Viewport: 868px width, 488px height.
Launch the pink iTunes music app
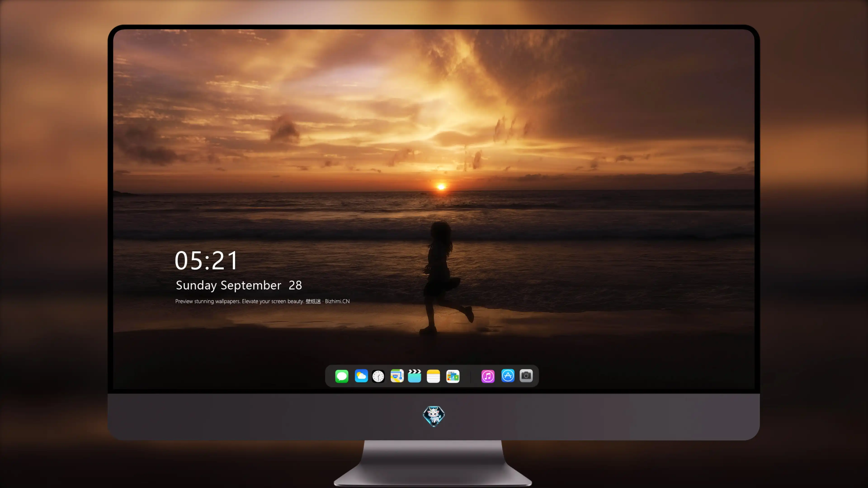tap(488, 376)
